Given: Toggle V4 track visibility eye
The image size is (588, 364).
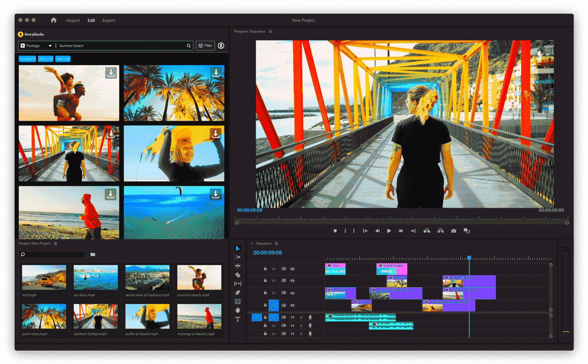Looking at the screenshot, I should (293, 269).
